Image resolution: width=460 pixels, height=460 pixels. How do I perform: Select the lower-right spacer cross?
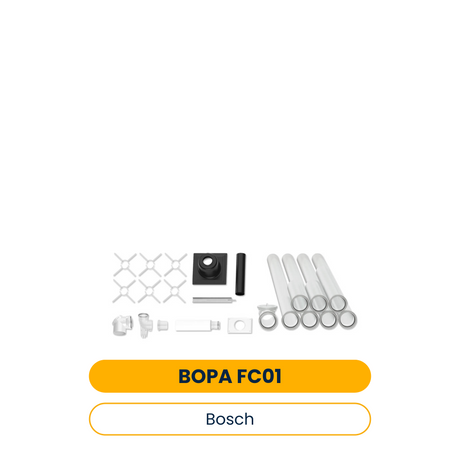click(175, 291)
